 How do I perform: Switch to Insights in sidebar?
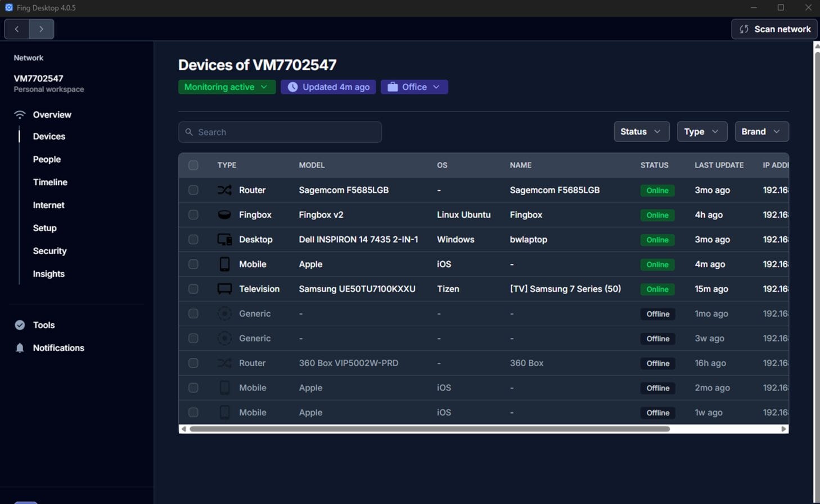(48, 274)
